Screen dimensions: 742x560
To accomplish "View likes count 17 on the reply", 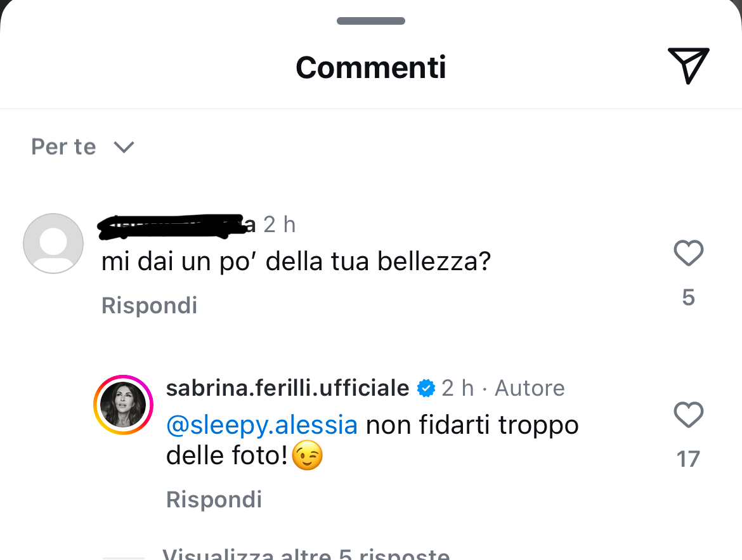I will [688, 459].
